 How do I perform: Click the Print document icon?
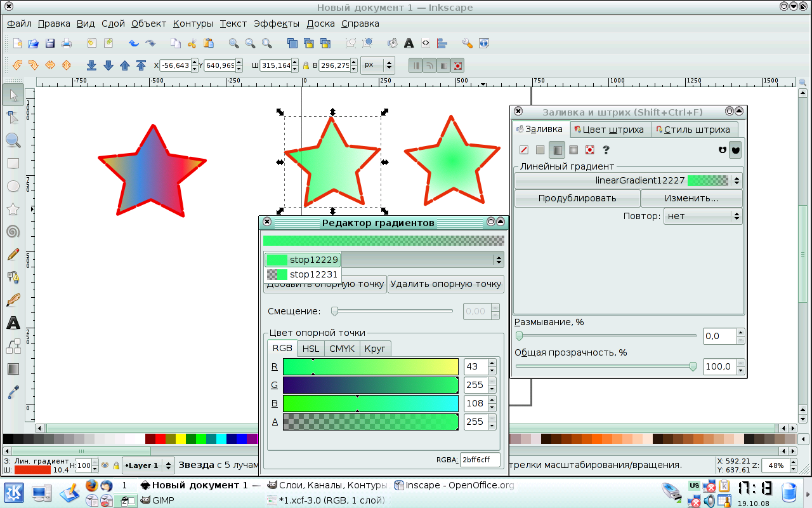click(66, 43)
